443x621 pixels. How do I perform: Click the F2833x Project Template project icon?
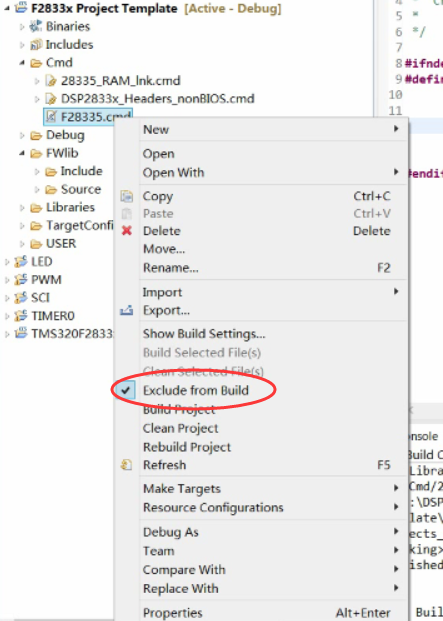tap(21, 8)
